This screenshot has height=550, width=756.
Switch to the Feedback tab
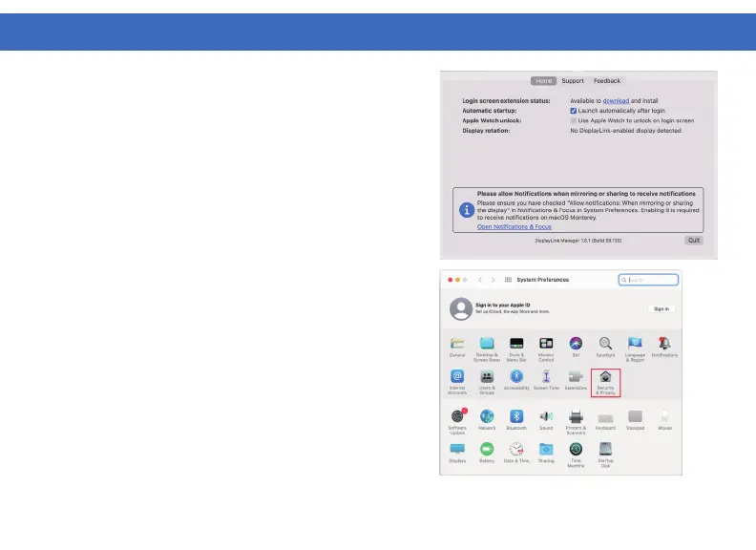606,81
